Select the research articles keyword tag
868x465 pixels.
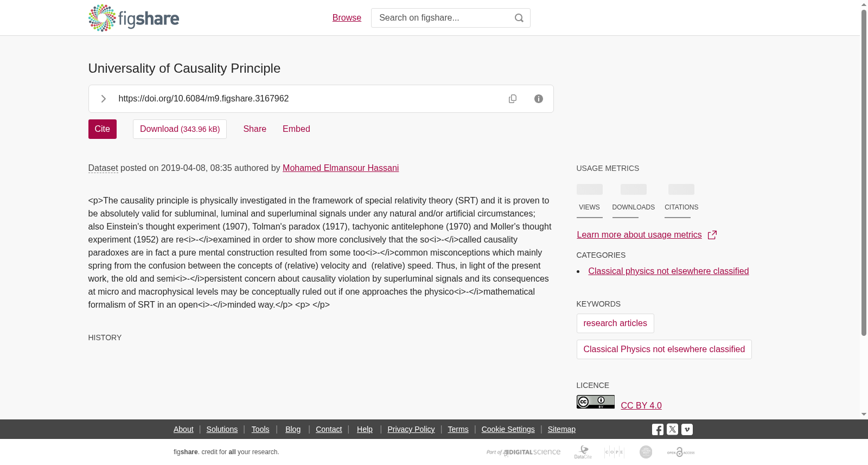(615, 323)
